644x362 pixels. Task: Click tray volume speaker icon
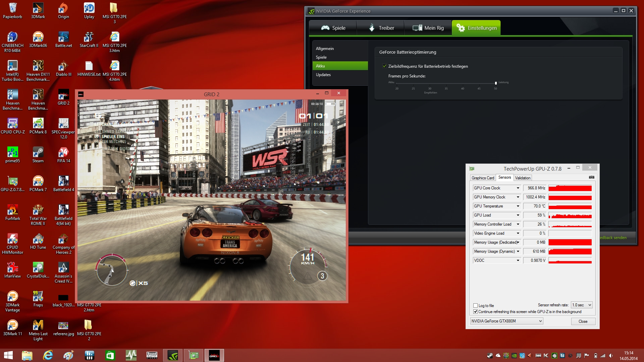tap(611, 356)
